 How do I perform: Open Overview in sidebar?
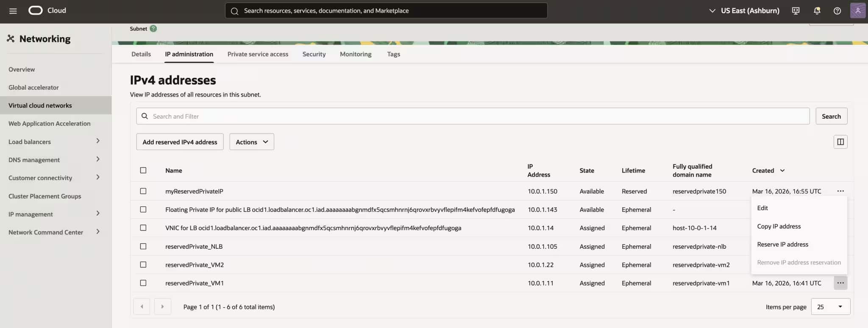coord(22,69)
